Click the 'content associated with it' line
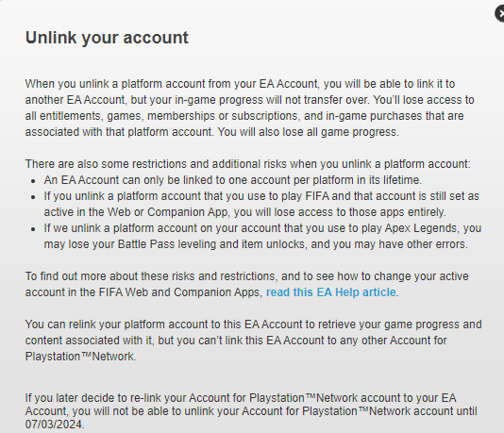 point(236,341)
